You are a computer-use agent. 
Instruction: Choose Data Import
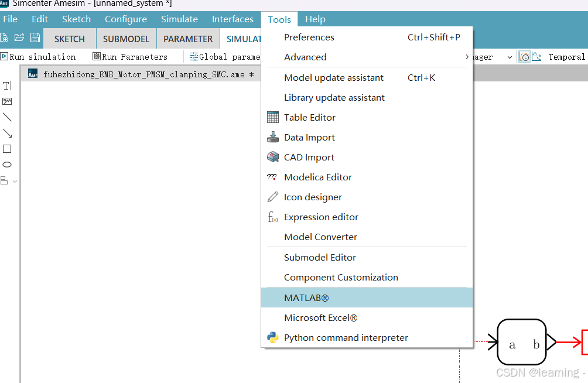coord(367,137)
